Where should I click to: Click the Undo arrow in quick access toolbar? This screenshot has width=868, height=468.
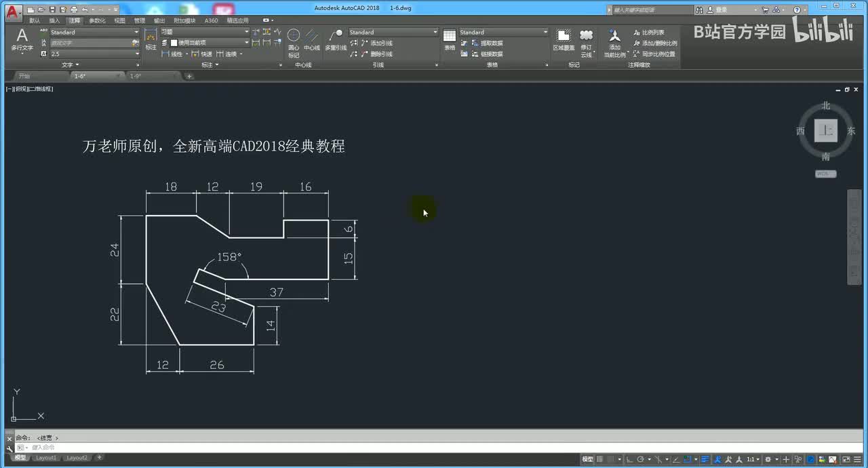[84, 9]
